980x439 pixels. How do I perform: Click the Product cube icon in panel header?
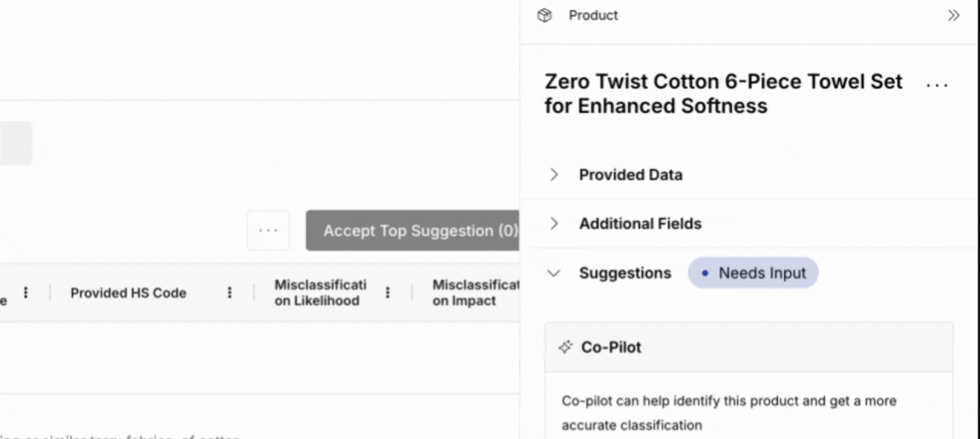[x=544, y=15]
